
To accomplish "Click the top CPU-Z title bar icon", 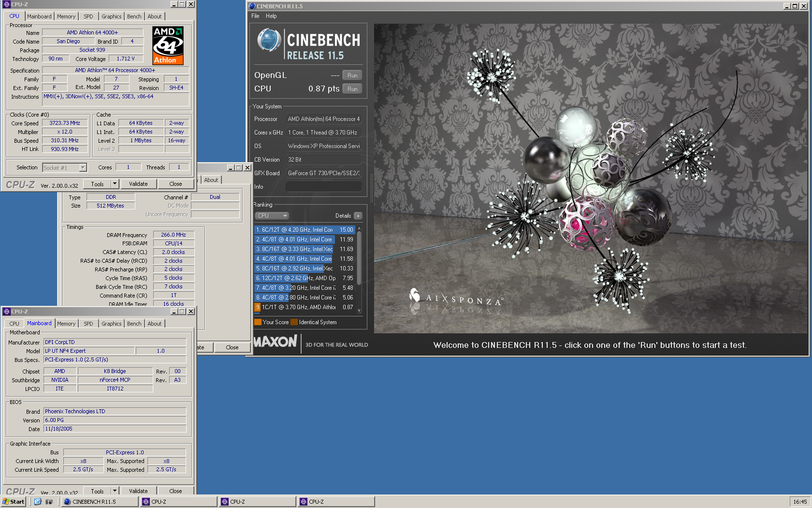I will point(7,4).
